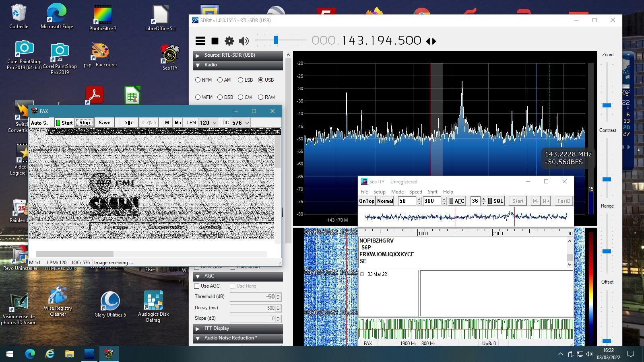Show hidden system tray icons
Image resolution: width=644 pixels, height=362 pixels.
tap(560, 354)
